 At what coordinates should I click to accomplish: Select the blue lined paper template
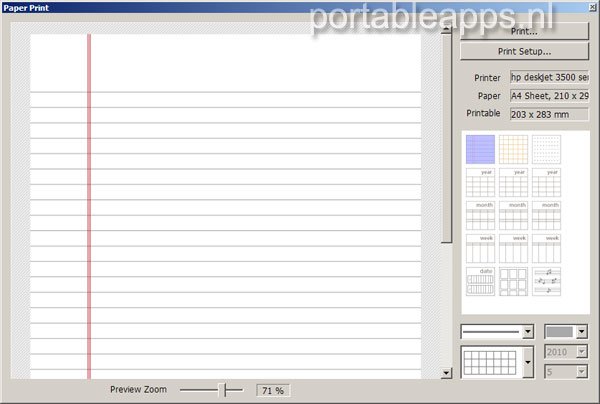coord(480,149)
